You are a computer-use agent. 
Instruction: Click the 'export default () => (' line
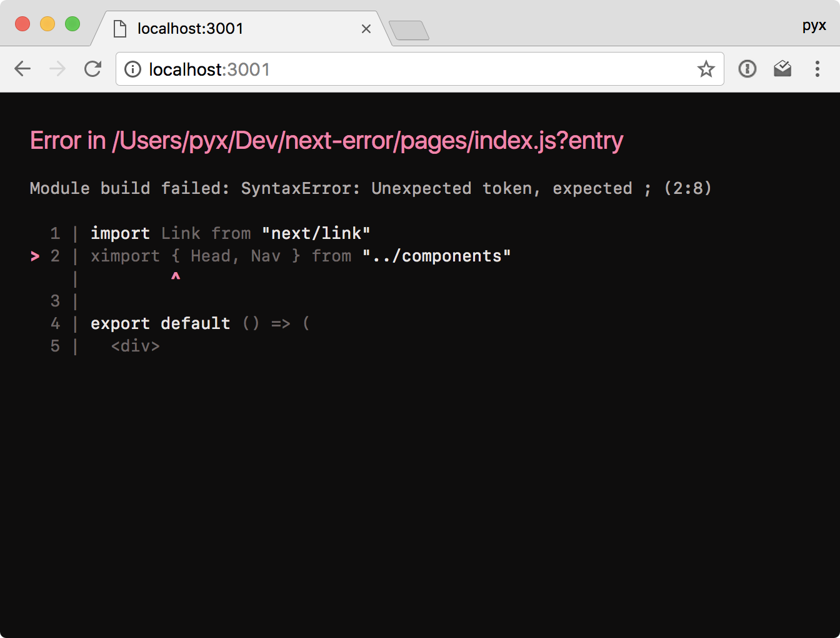(x=200, y=323)
